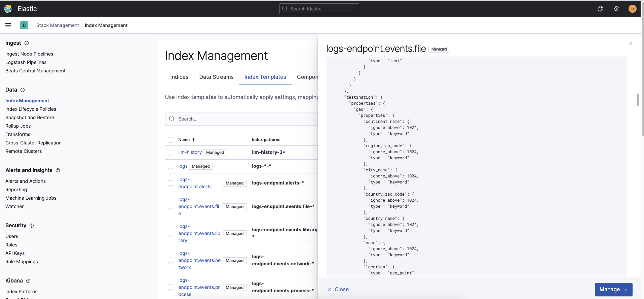Select the logs-endpoint.events.file checkbox

[x=171, y=206]
